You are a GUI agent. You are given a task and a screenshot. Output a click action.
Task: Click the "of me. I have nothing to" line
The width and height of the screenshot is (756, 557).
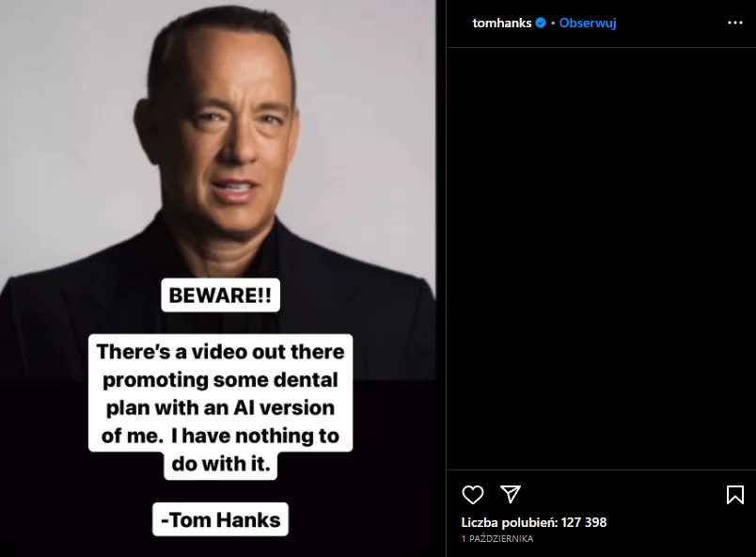tap(220, 436)
